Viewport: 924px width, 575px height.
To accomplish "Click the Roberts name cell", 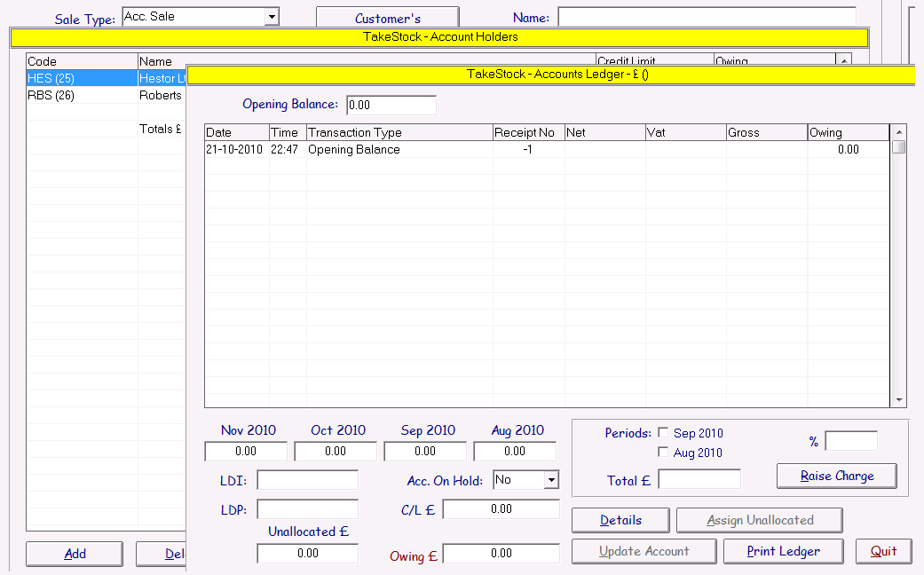I will coord(161,96).
